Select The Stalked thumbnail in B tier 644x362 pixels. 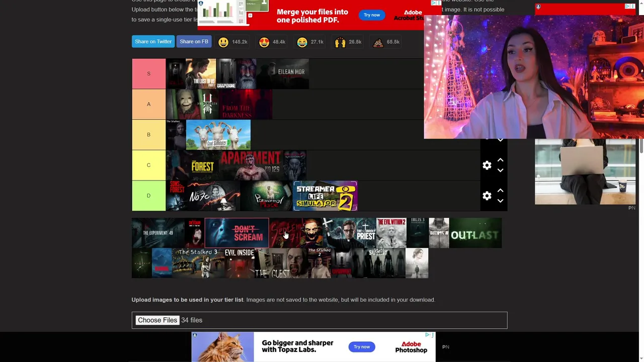(x=176, y=135)
